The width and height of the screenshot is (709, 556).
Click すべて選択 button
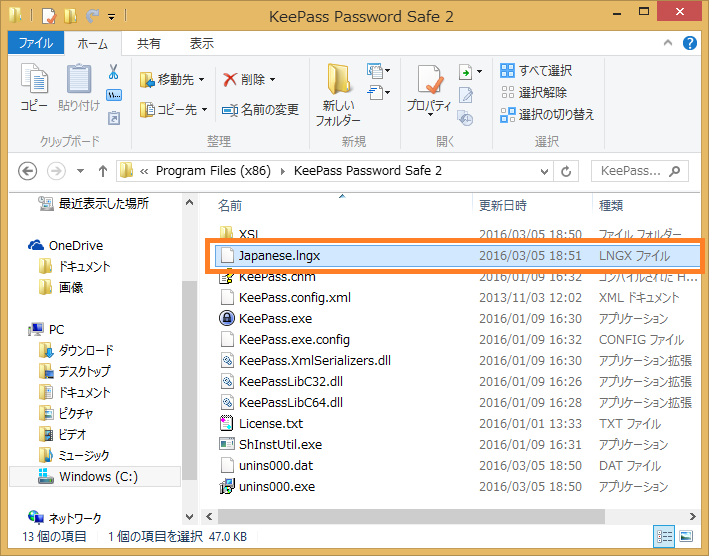tap(536, 71)
